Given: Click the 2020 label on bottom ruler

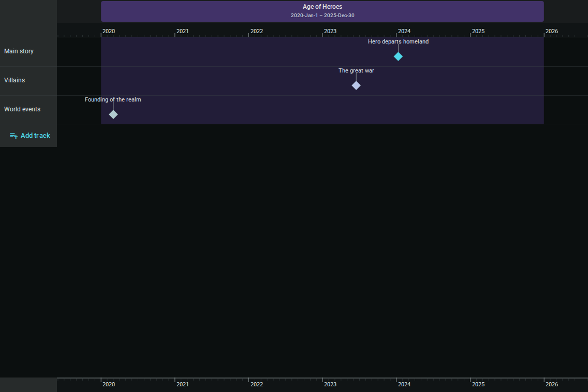Looking at the screenshot, I should [x=109, y=384].
